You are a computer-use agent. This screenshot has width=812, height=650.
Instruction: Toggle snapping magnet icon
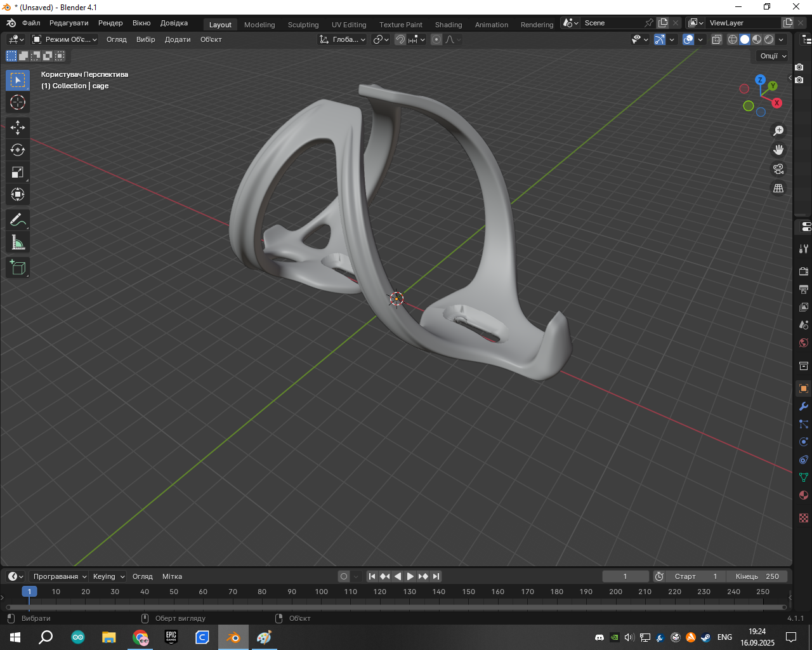point(400,39)
